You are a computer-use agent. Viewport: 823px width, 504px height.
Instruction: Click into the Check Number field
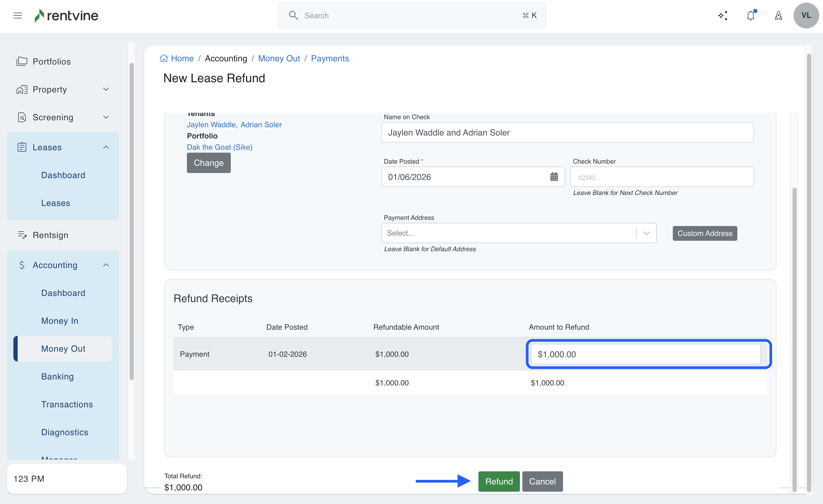(x=661, y=177)
